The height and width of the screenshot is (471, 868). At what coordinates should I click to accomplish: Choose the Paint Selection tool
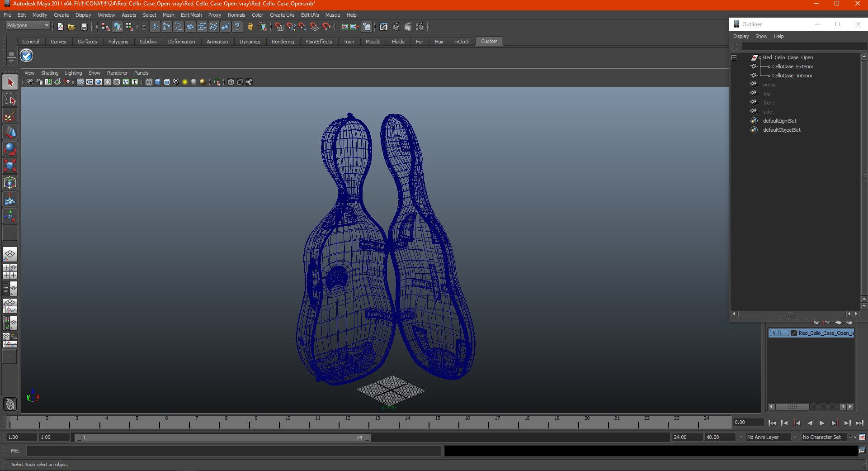coord(10,116)
